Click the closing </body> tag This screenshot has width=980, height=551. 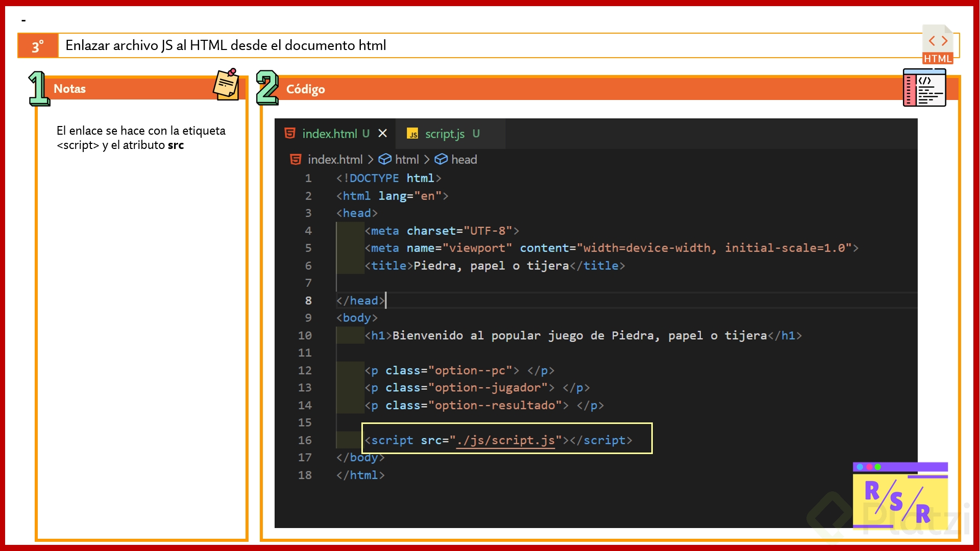(360, 458)
